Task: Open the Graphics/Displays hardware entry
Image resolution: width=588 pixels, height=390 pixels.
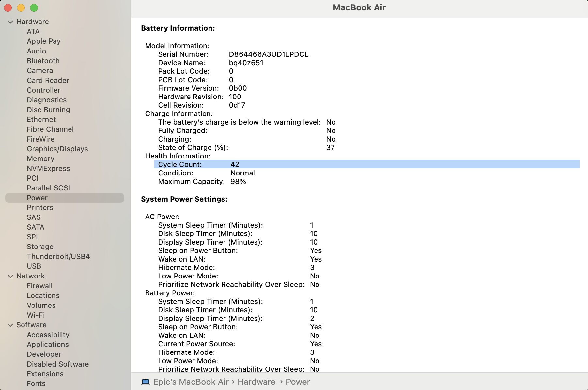Action: [57, 149]
